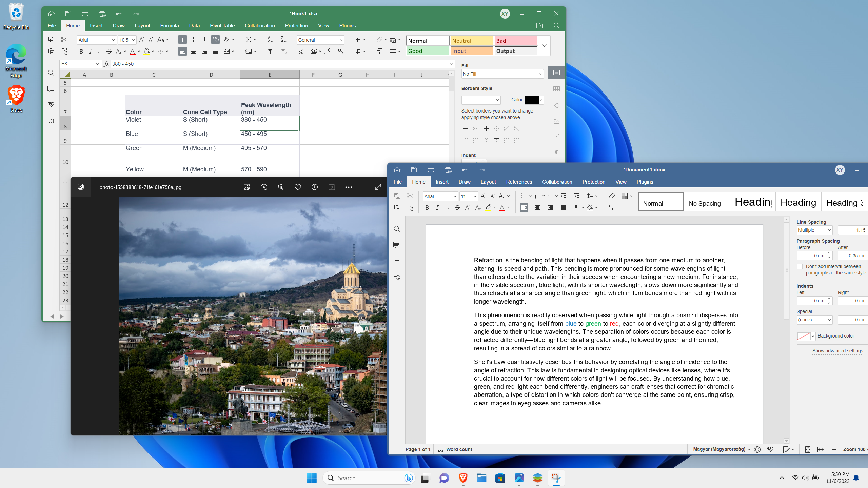Click the filter funnel icon in spreadsheet

[x=270, y=51]
